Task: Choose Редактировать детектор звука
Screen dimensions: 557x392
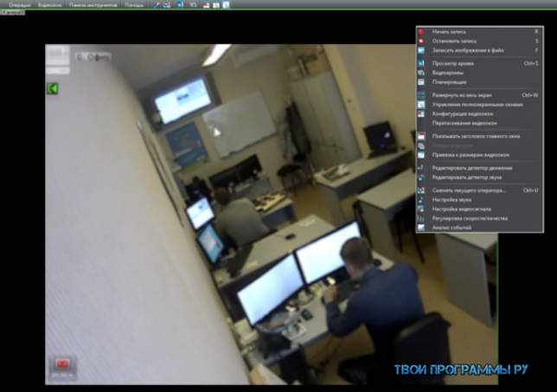Action: [479, 177]
